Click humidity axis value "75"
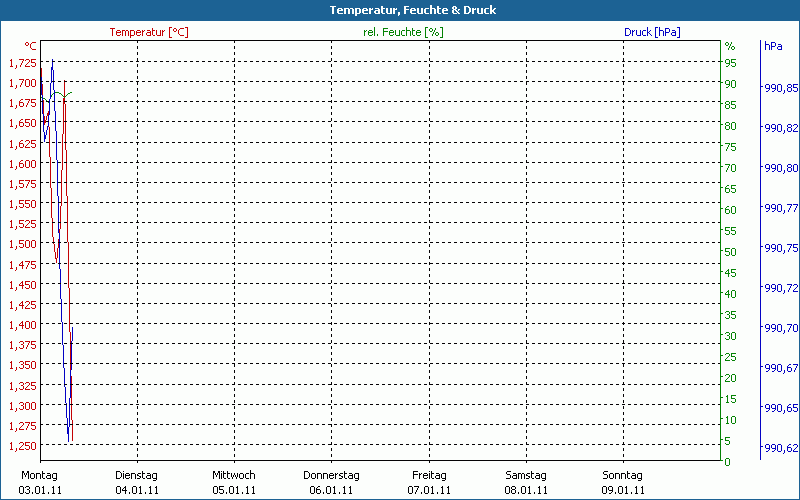Screen dimensions: 800x500 coord(731,147)
